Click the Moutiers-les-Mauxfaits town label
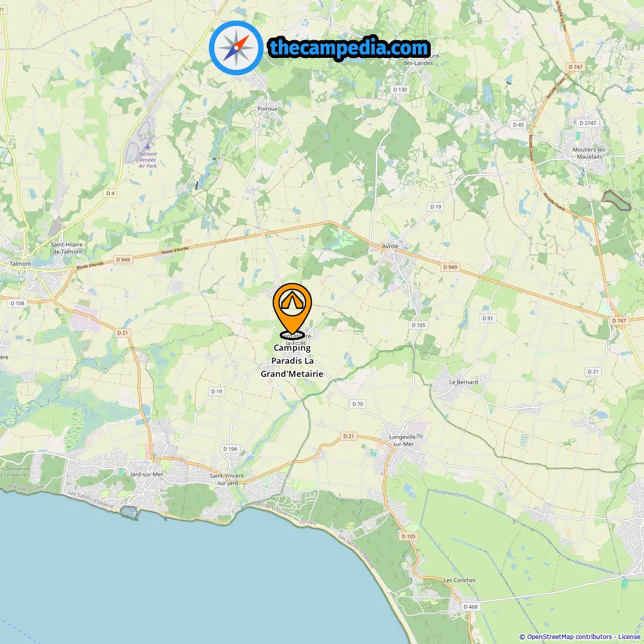The height and width of the screenshot is (644, 644). coord(590,153)
